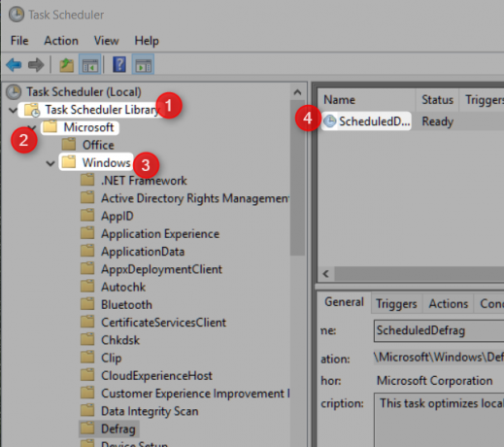The image size is (504, 447).
Task: Click the Status column header
Action: (437, 100)
